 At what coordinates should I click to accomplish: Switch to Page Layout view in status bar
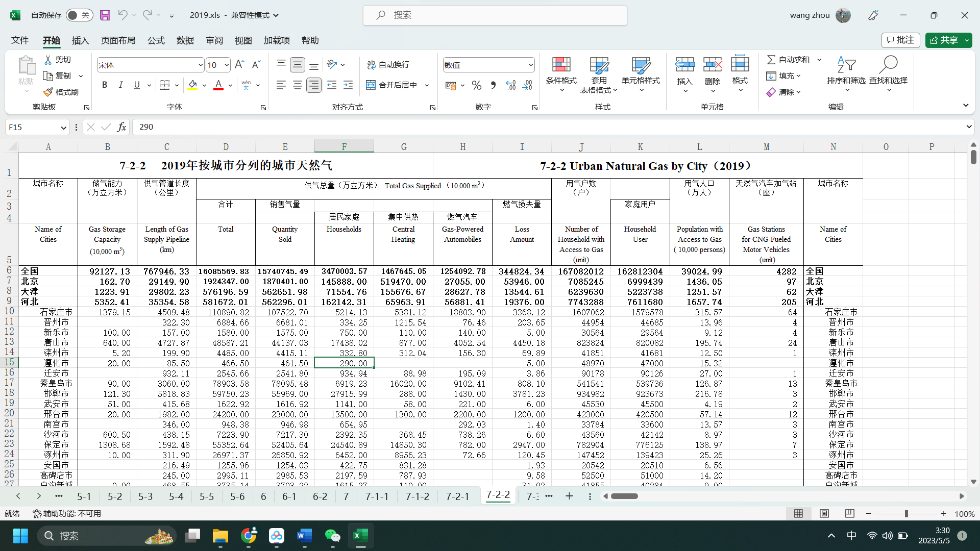click(824, 513)
